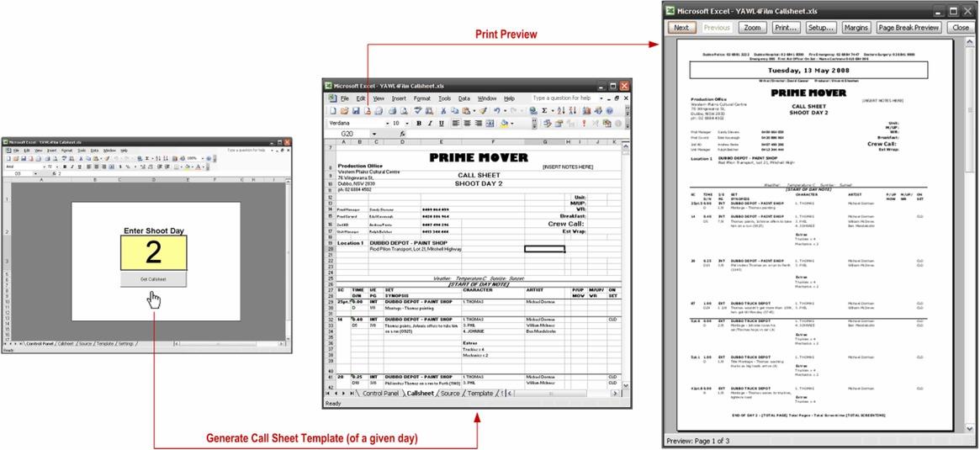The width and height of the screenshot is (980, 450).
Task: Switch to Source tab in middle Excel window
Action: 450,393
